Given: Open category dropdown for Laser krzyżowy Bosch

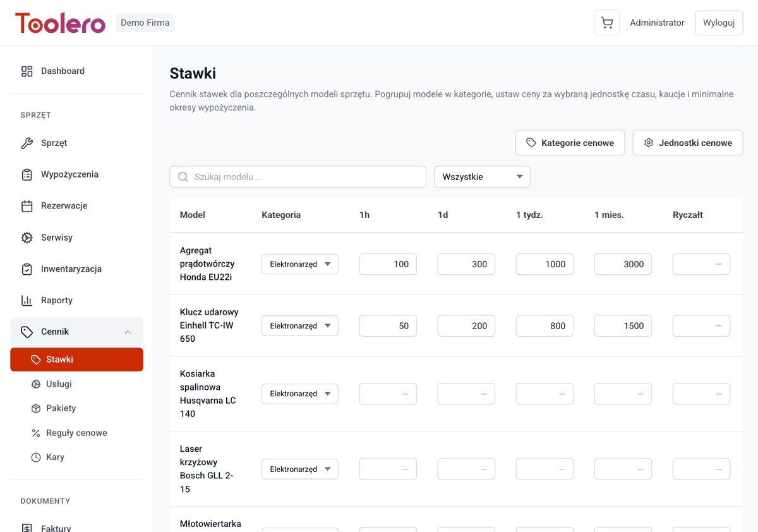Looking at the screenshot, I should [x=299, y=469].
